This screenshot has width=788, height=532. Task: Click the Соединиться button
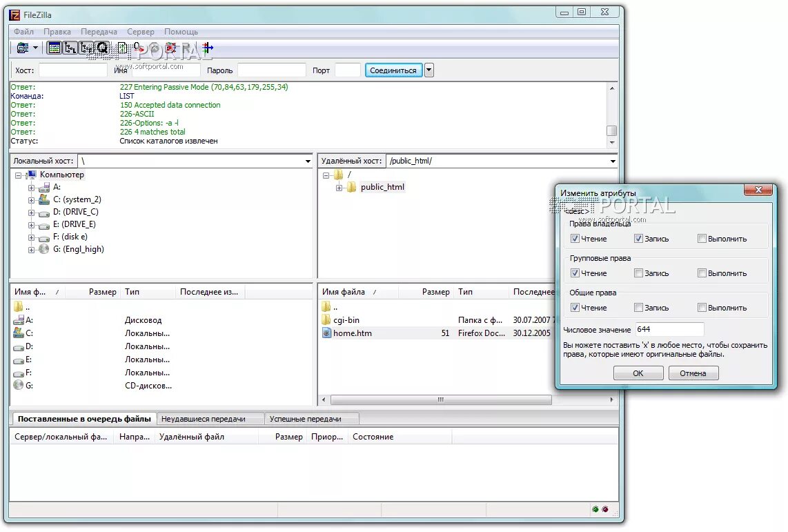point(393,70)
